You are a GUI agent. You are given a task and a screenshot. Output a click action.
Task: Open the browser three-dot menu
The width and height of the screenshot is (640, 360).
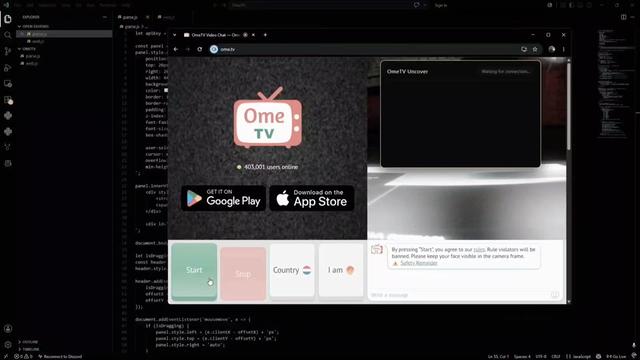click(x=564, y=49)
